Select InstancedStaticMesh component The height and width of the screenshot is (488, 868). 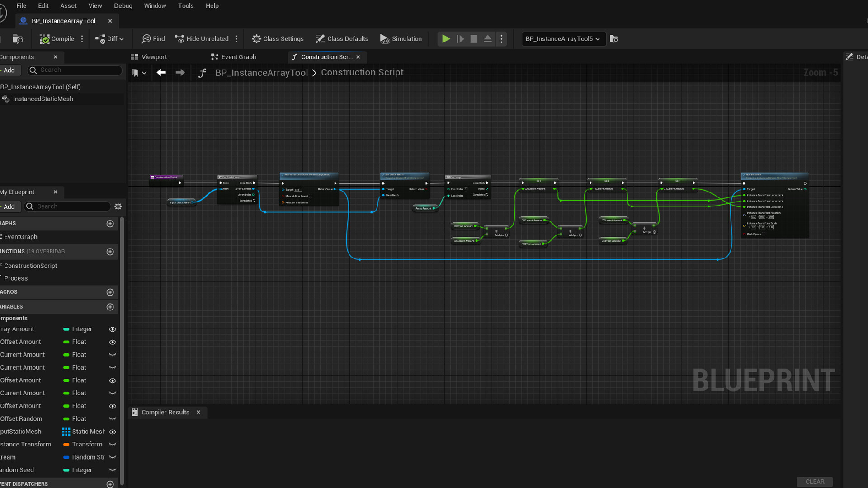43,99
